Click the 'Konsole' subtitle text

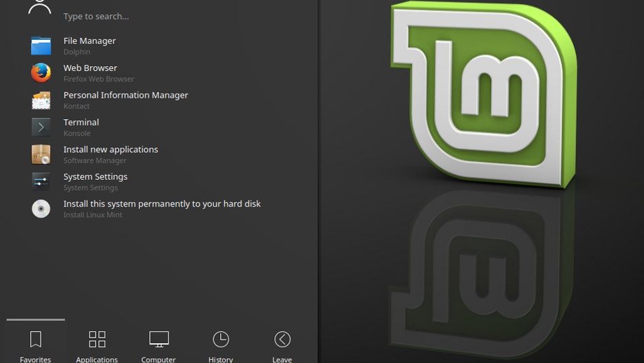point(77,133)
